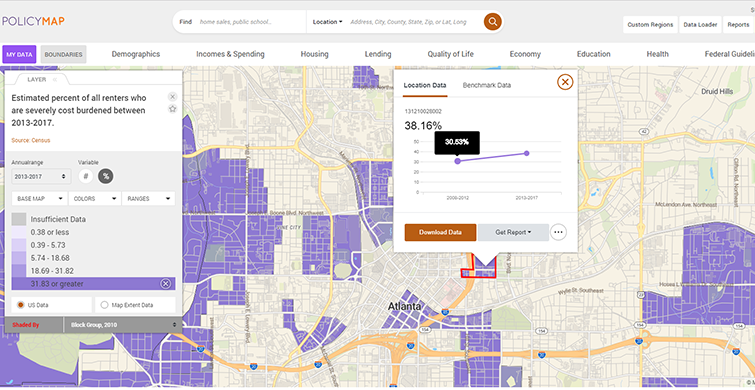Open the Housing menu

(314, 54)
